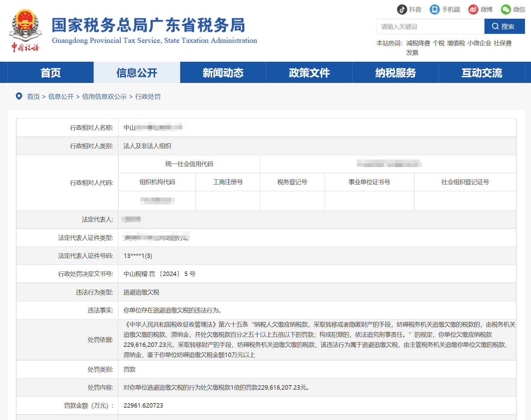Click the column header 事业单位证书号

point(369,182)
